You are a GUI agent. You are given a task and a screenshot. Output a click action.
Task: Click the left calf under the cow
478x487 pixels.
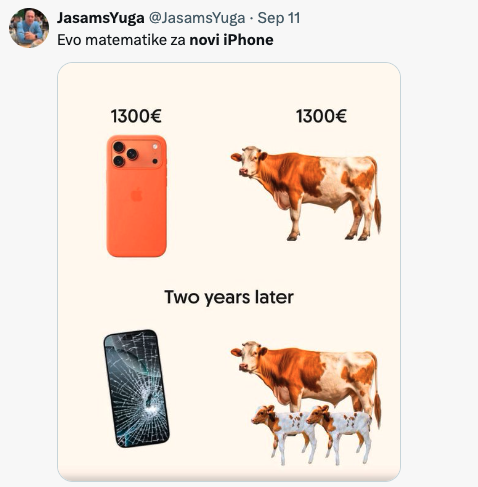(x=282, y=433)
